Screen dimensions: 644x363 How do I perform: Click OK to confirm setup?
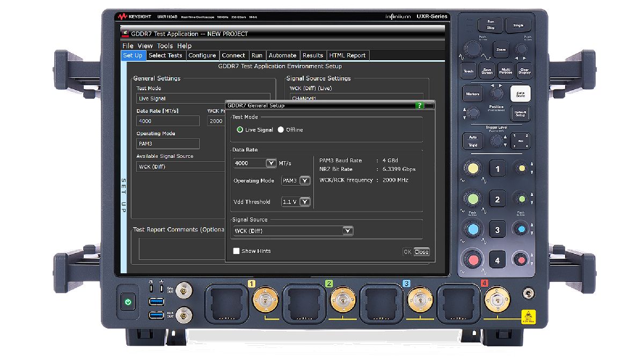click(x=407, y=251)
